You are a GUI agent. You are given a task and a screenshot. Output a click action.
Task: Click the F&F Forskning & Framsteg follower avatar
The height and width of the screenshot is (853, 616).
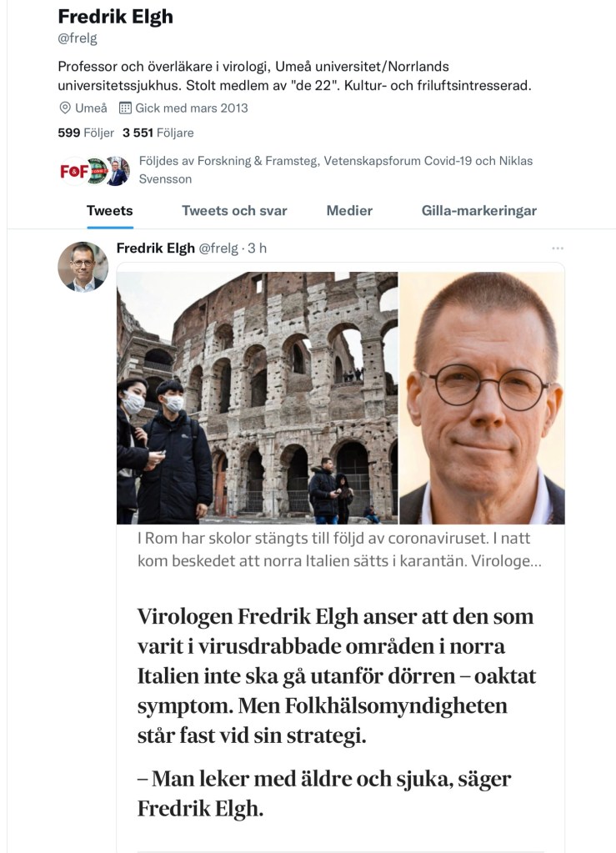[x=73, y=171]
